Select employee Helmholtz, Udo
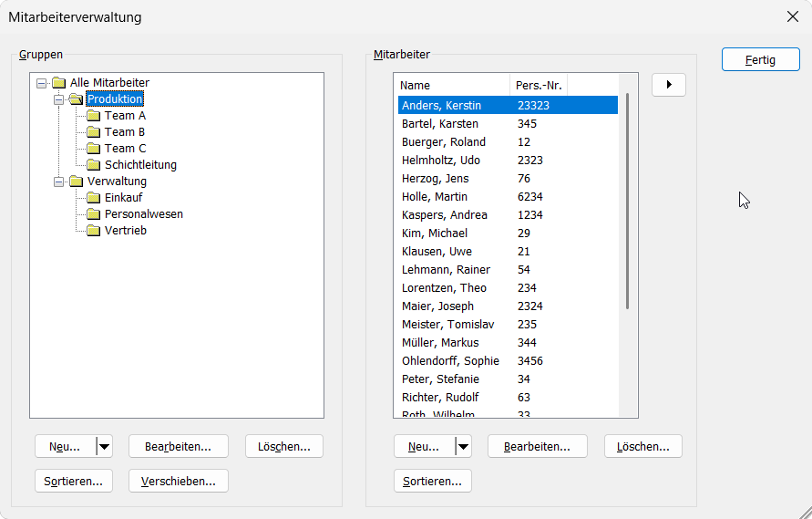The image size is (812, 519). click(508, 160)
